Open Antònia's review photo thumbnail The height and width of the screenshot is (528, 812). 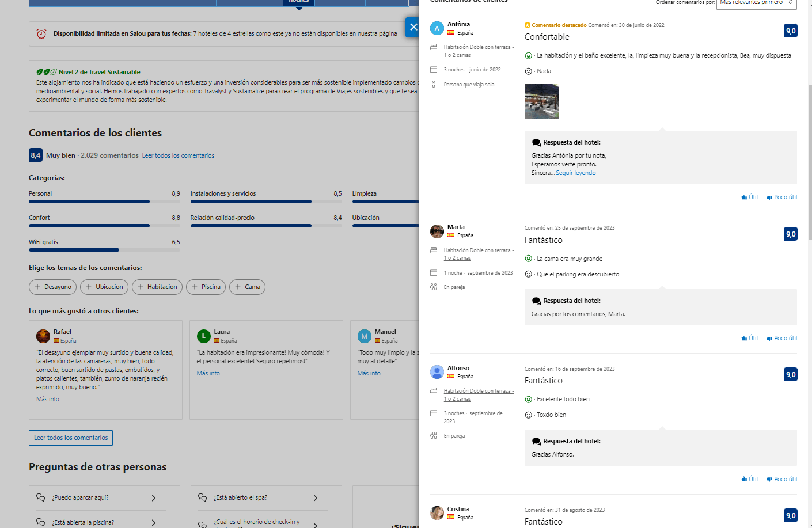[541, 101]
